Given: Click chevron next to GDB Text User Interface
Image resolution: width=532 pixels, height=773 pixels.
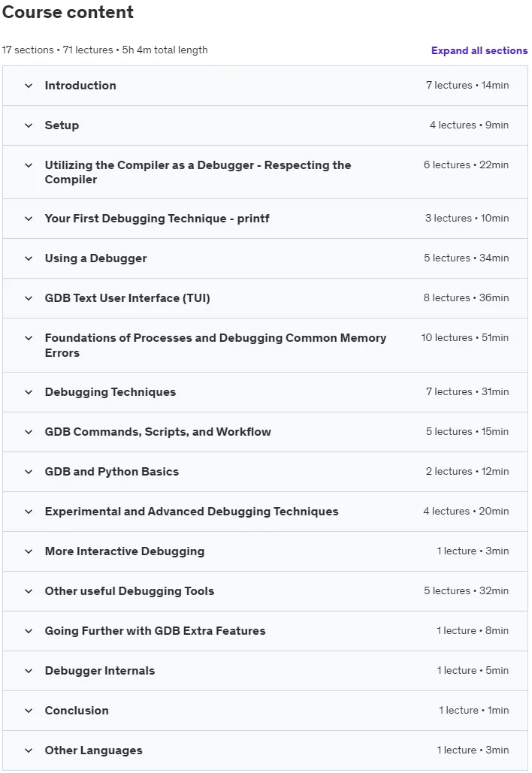Looking at the screenshot, I should coord(29,299).
